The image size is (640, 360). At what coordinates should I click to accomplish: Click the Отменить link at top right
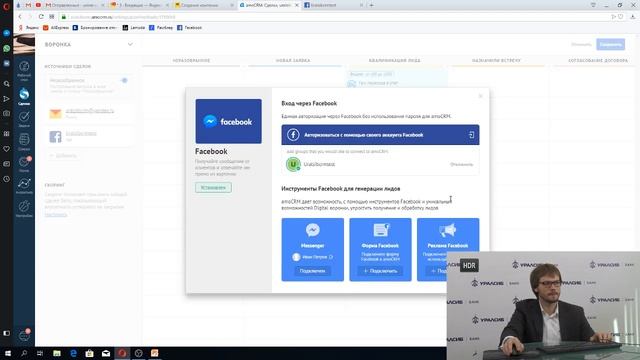tap(581, 44)
